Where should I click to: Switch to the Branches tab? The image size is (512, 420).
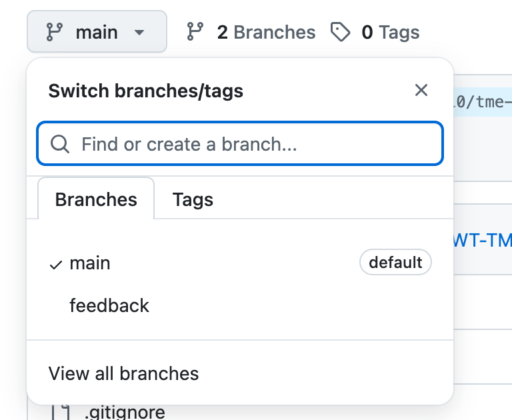(96, 199)
